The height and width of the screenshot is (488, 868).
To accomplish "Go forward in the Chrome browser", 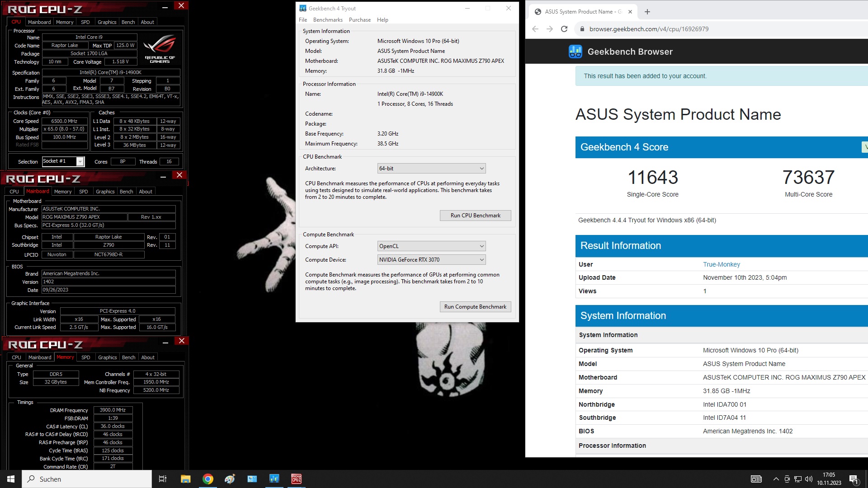I will [x=550, y=29].
